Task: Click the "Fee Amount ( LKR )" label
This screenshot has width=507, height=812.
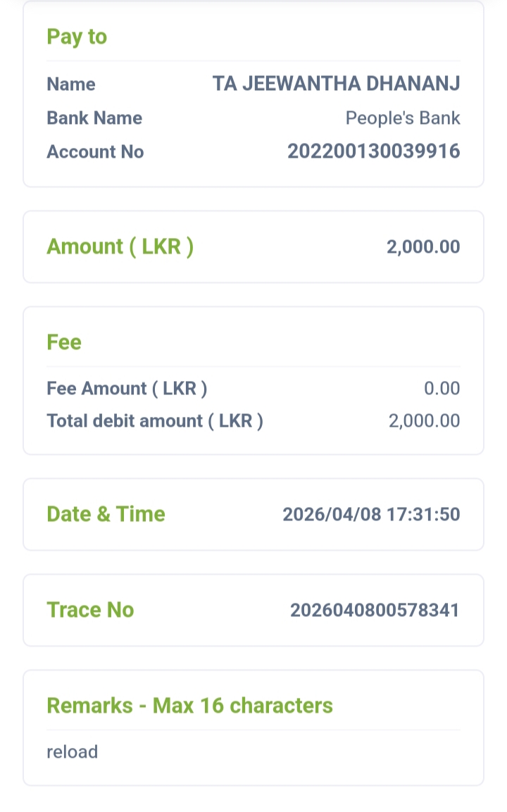Action: point(127,389)
